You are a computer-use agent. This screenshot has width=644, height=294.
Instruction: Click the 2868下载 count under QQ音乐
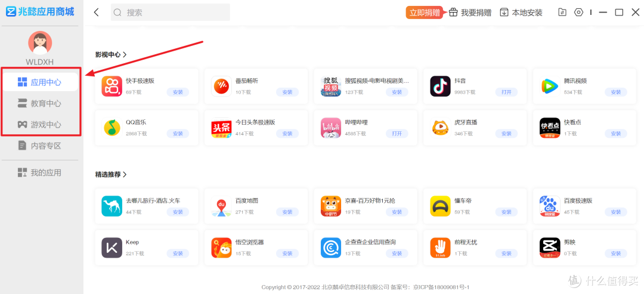(x=137, y=134)
